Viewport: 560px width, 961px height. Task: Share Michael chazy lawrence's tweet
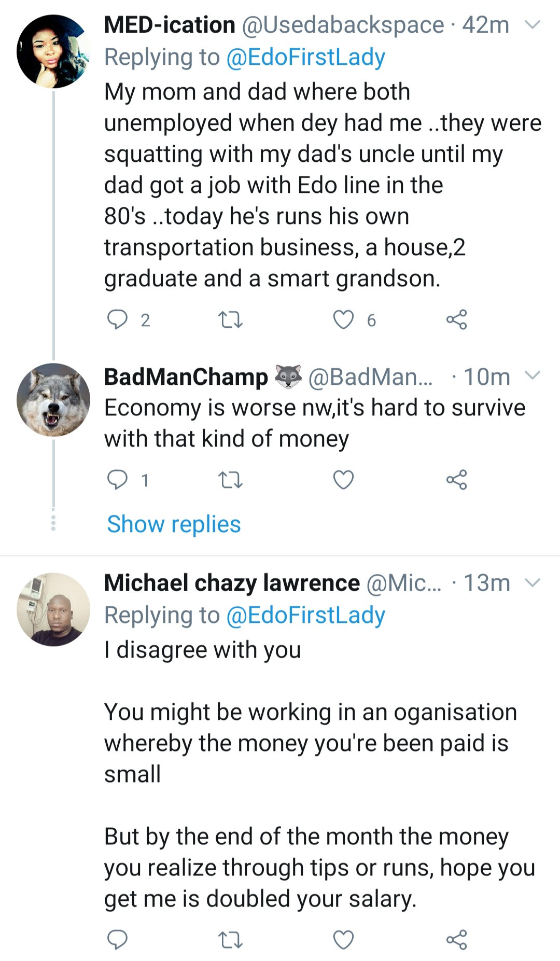click(456, 939)
